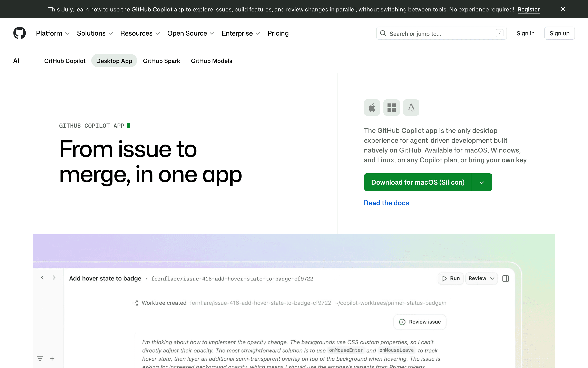Viewport: 588px width, 368px height.
Task: Click the Linux penguin platform icon
Action: [x=411, y=107]
